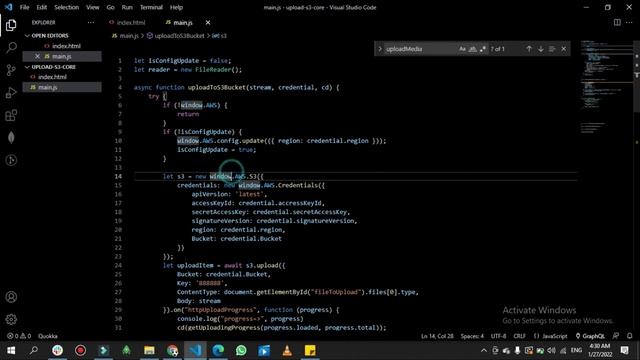Viewport: 640px width, 360px height.
Task: Click Ln 14, Col 28 status item
Action: click(x=437, y=336)
